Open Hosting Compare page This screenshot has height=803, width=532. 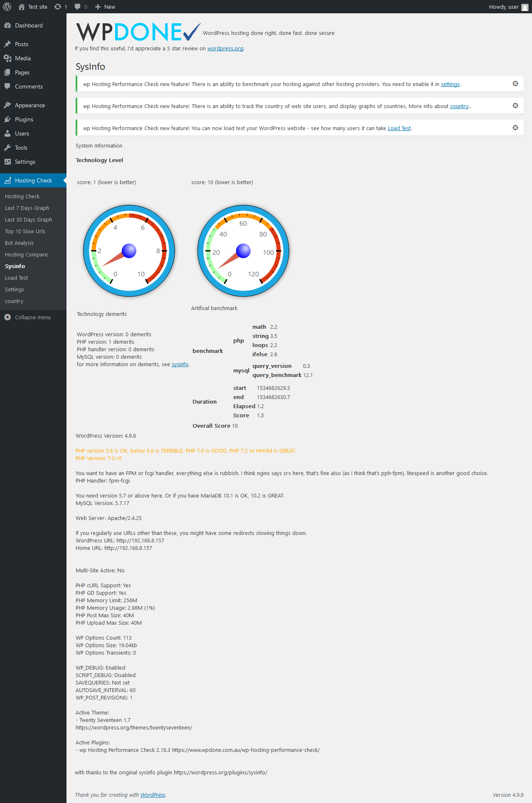pos(26,254)
